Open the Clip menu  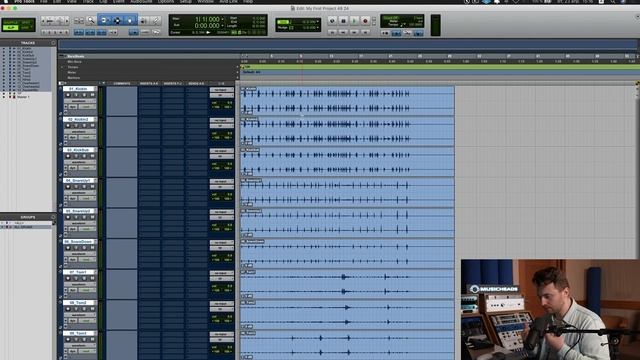pyautogui.click(x=103, y=2)
